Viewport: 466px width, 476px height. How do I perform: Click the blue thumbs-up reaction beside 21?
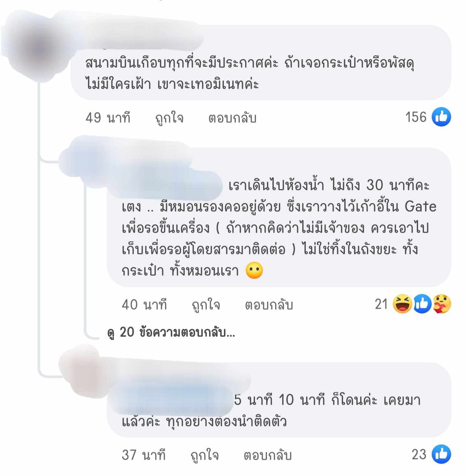pyautogui.click(x=422, y=304)
